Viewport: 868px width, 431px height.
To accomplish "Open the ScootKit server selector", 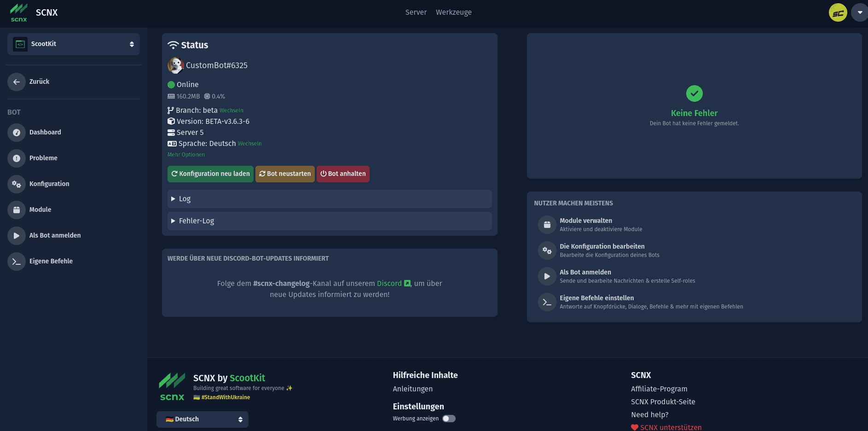I will pos(74,44).
